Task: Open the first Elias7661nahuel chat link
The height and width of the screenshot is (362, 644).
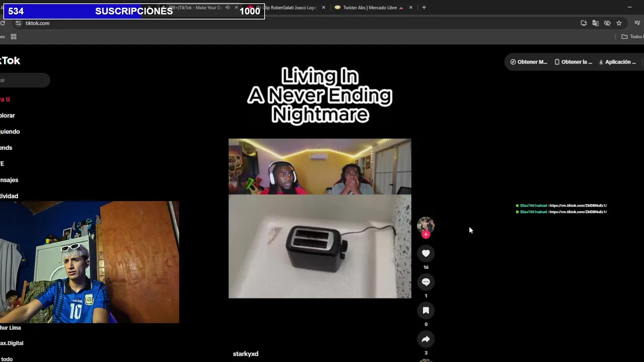Action: [578, 206]
